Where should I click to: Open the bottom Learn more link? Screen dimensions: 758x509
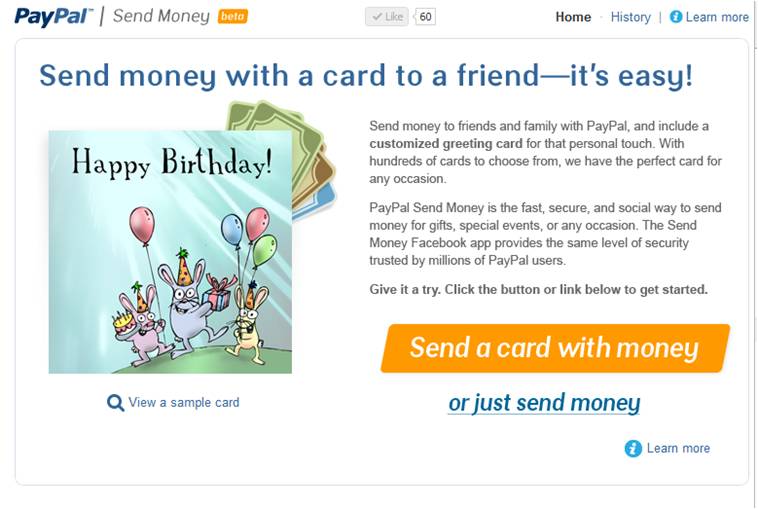(678, 448)
